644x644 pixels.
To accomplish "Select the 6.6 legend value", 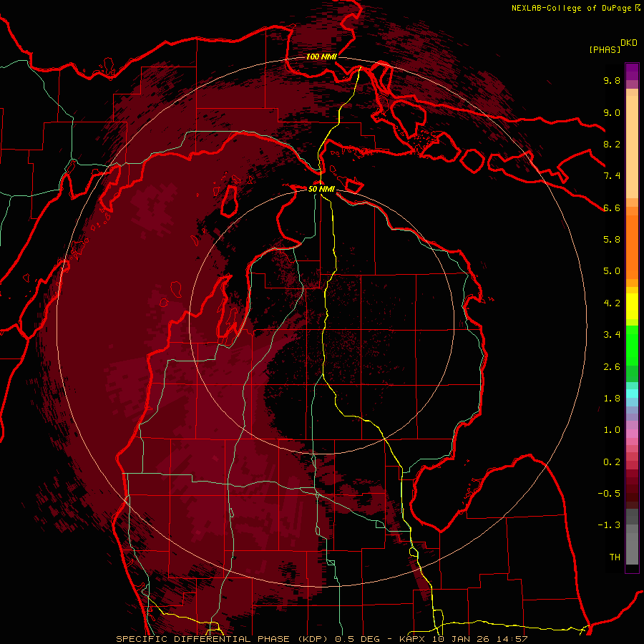I will tap(612, 208).
